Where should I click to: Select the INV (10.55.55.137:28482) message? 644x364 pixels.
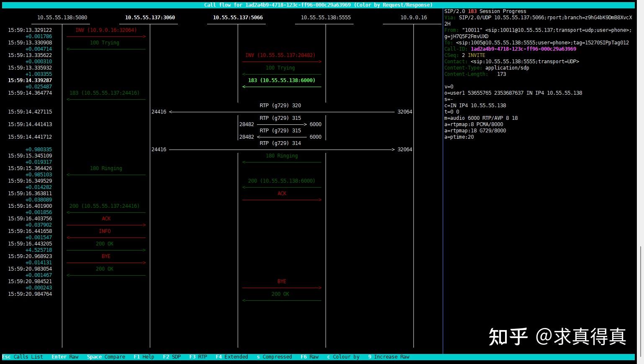pos(280,55)
